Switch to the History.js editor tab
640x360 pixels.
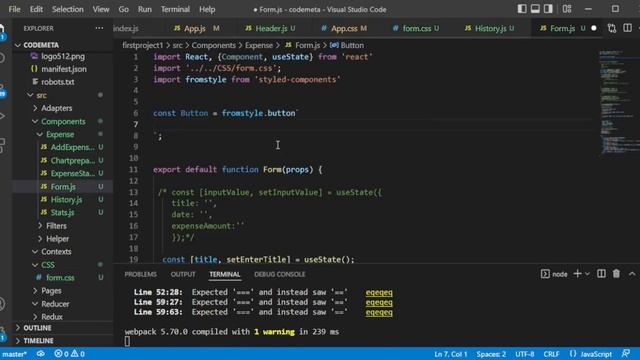tap(490, 28)
